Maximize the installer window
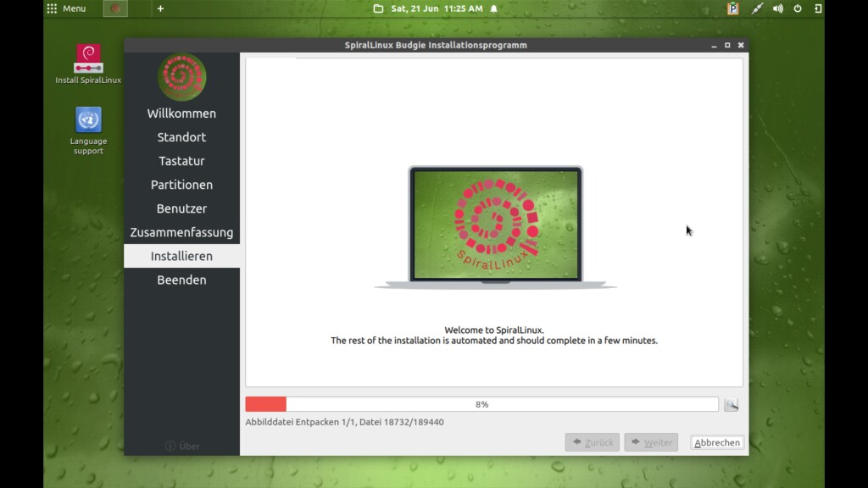 727,46
